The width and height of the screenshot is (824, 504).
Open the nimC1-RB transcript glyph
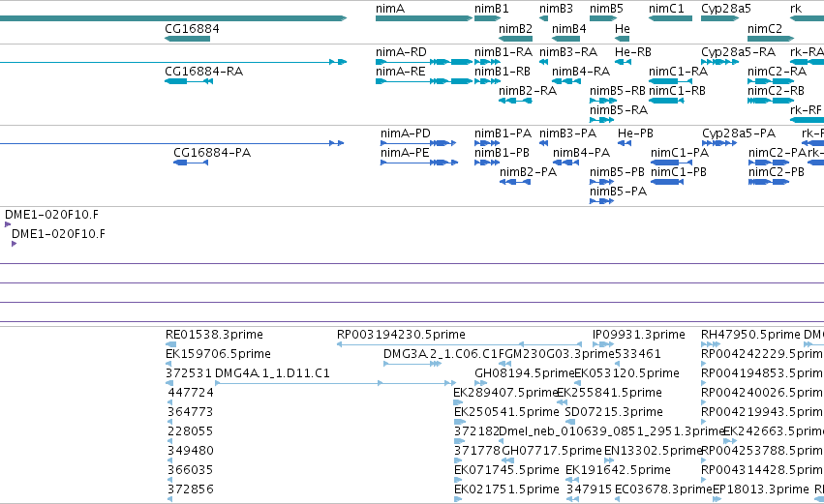click(x=666, y=101)
